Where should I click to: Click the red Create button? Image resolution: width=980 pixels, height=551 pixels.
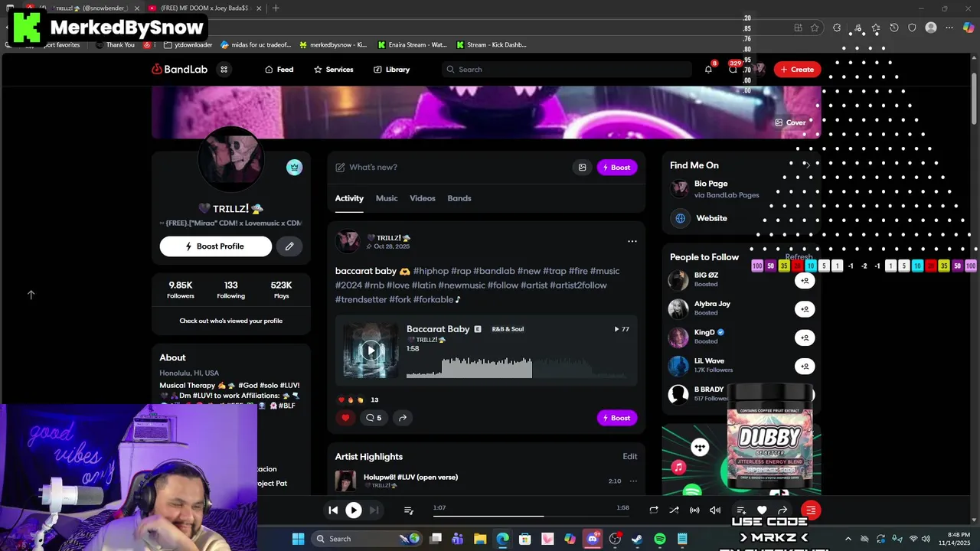click(x=797, y=69)
